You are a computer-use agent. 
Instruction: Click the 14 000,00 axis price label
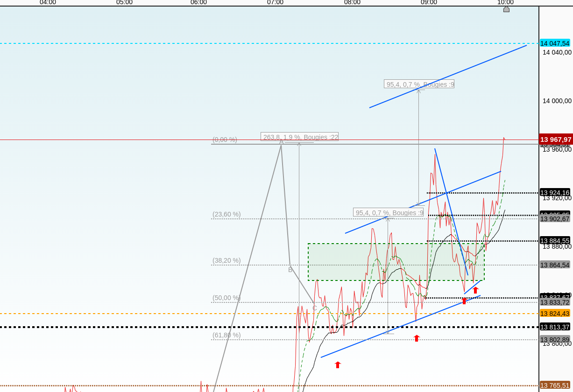[x=557, y=101]
